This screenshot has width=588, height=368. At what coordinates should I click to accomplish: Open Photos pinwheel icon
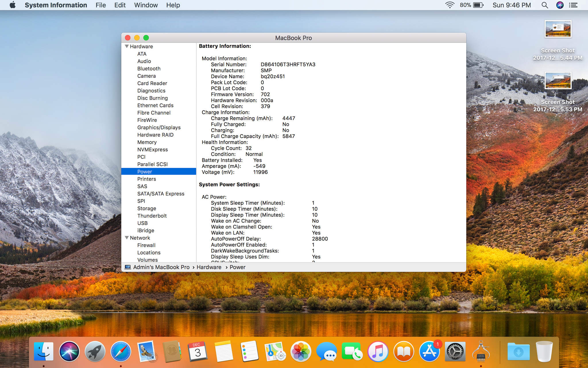coord(301,351)
